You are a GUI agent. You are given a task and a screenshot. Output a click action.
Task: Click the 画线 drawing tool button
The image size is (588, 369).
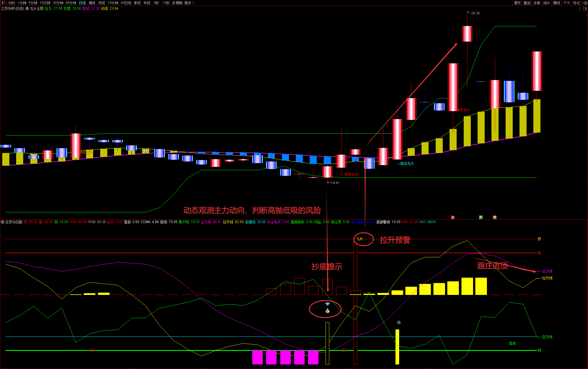557,3
